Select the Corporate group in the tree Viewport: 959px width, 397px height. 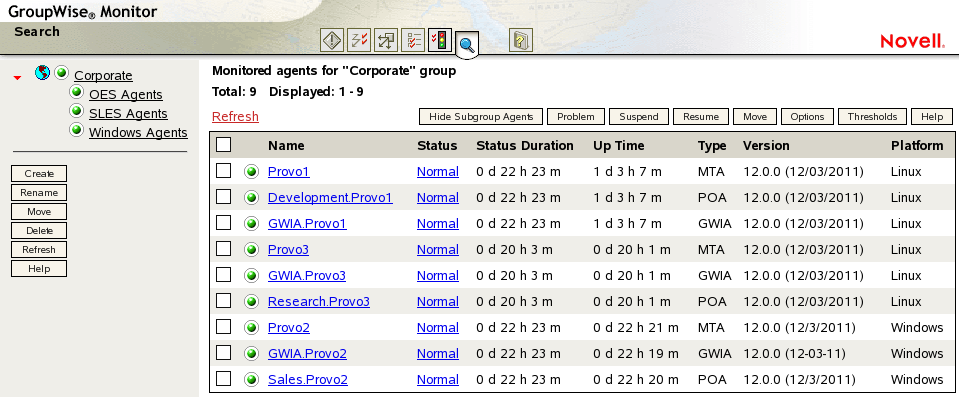point(103,76)
